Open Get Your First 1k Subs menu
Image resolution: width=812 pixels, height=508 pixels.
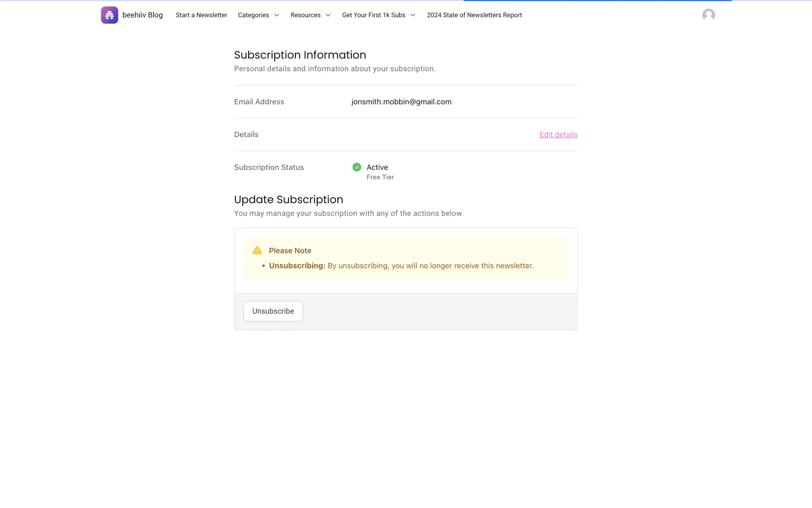373,15
